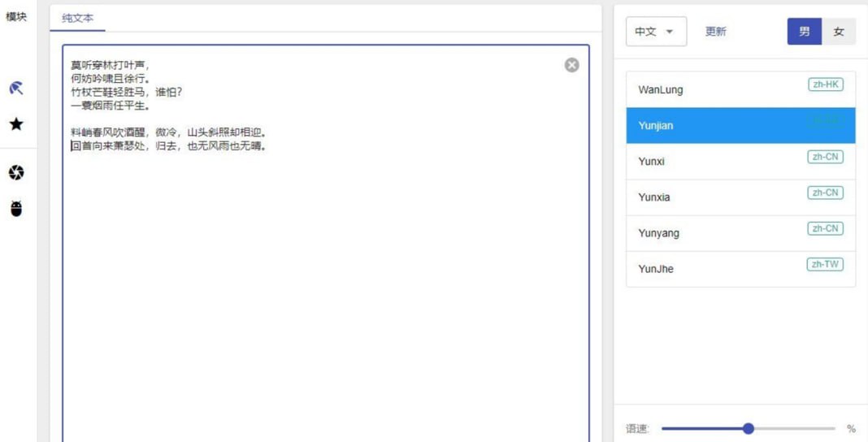Choose the Yunxia voice from the list
Viewport: 868px width, 442px height.
(x=654, y=197)
